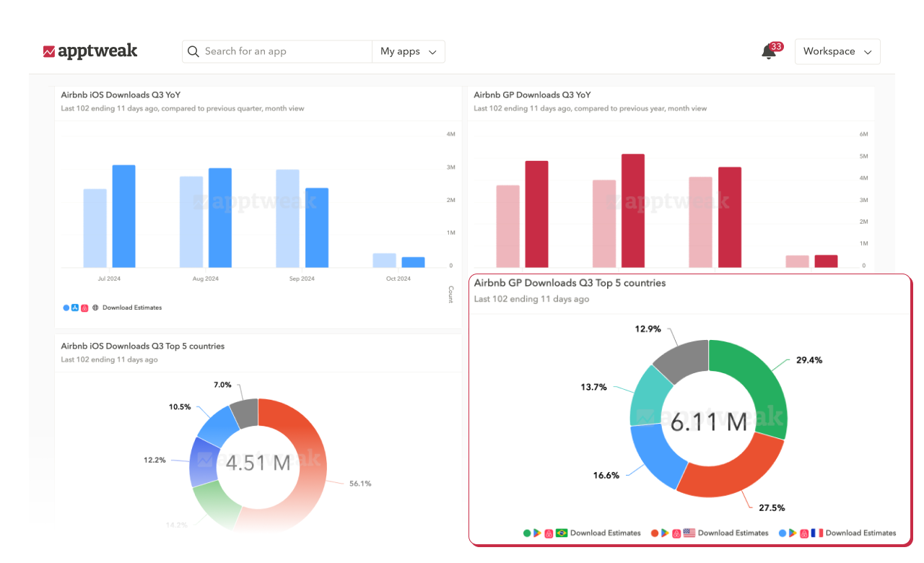Click the France flag in GP legend
924x563 pixels.
point(817,533)
